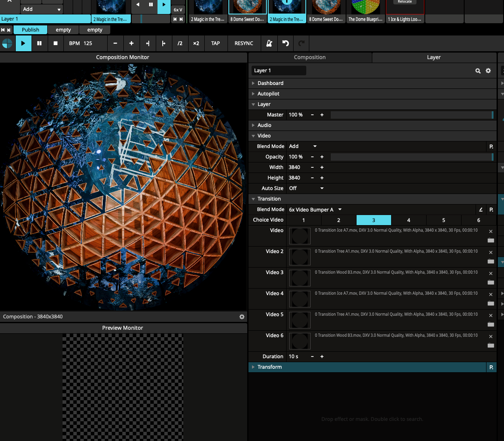The image size is (504, 441).
Task: Pause the BPM transport
Action: coord(39,43)
